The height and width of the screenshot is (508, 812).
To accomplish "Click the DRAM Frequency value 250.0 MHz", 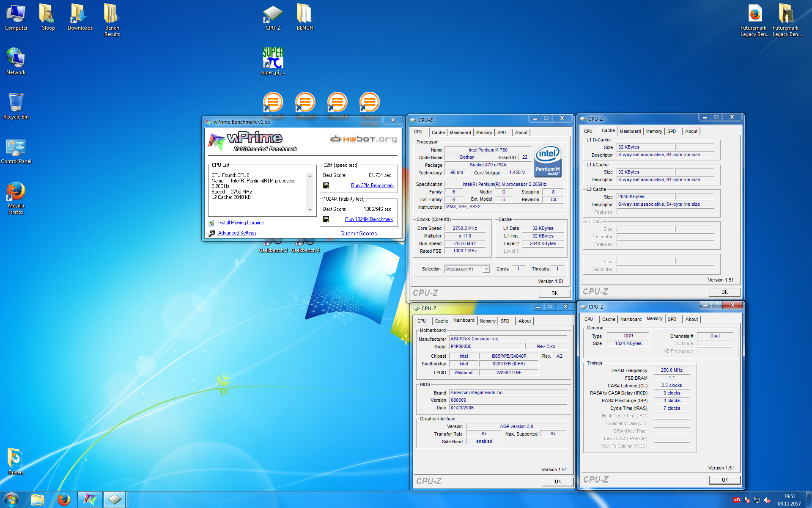I will point(672,370).
